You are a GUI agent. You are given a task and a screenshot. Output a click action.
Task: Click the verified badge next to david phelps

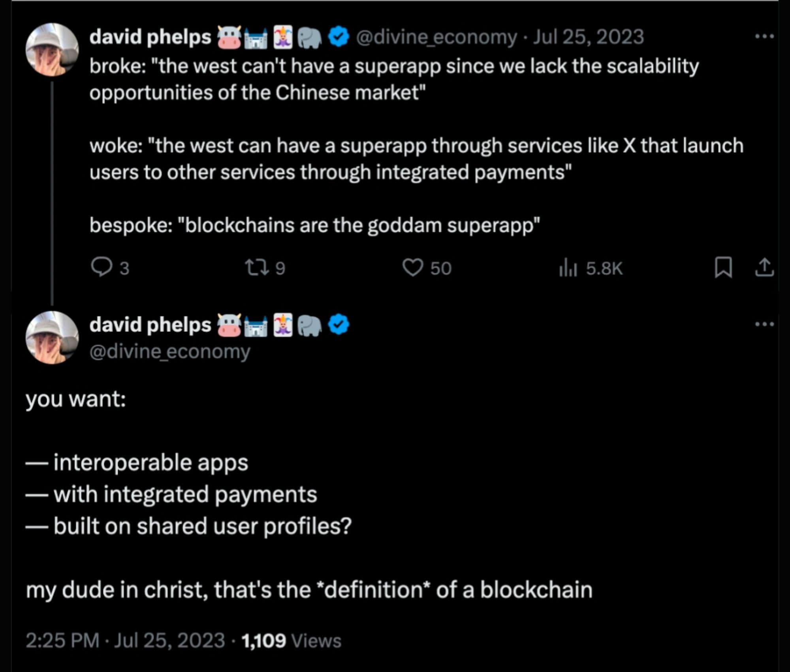338,36
